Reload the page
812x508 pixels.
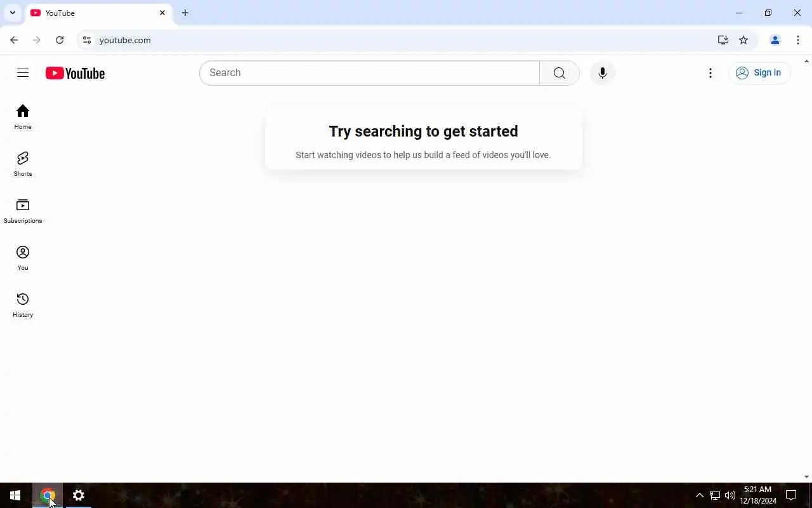pos(60,40)
